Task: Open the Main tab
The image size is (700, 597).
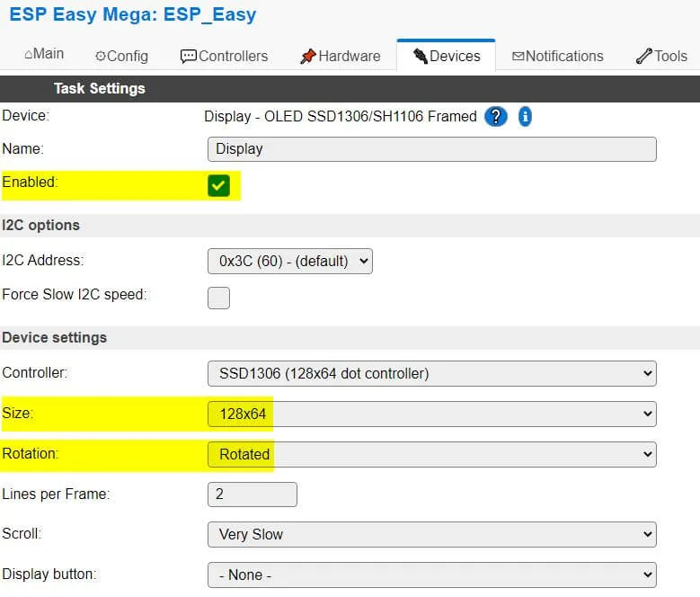Action: 44,54
